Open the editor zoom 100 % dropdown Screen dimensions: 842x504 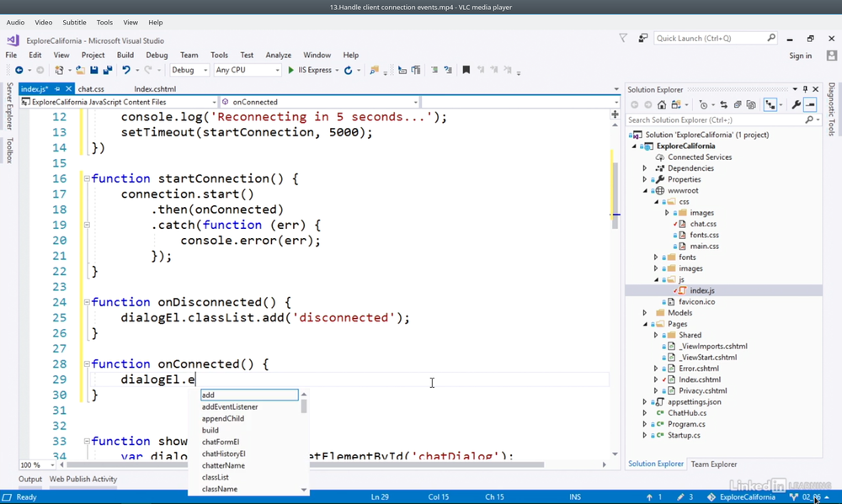pos(38,464)
